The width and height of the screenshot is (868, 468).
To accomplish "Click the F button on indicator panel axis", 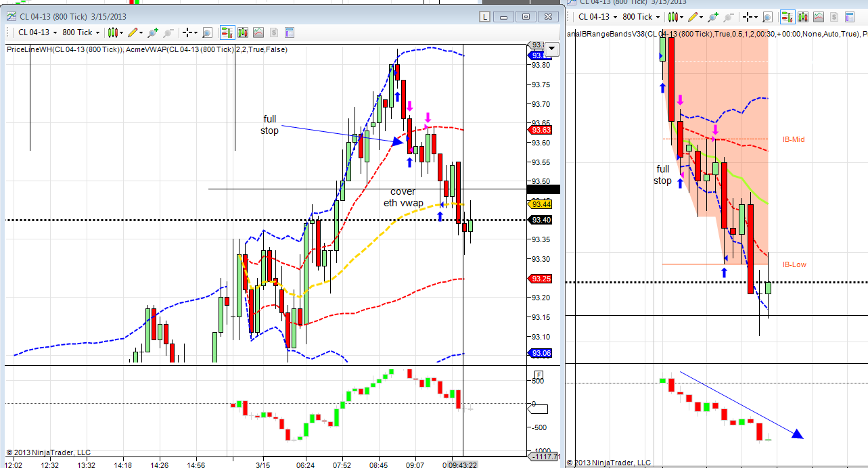I will [x=539, y=374].
